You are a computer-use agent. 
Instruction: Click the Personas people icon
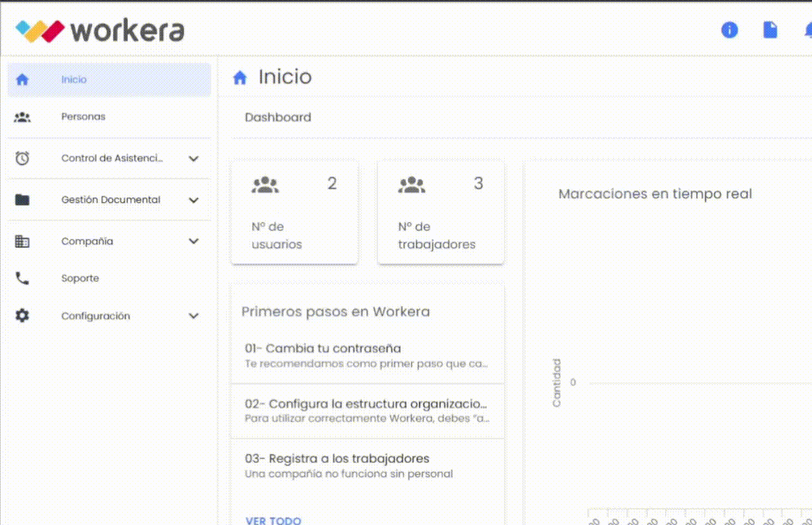point(22,117)
